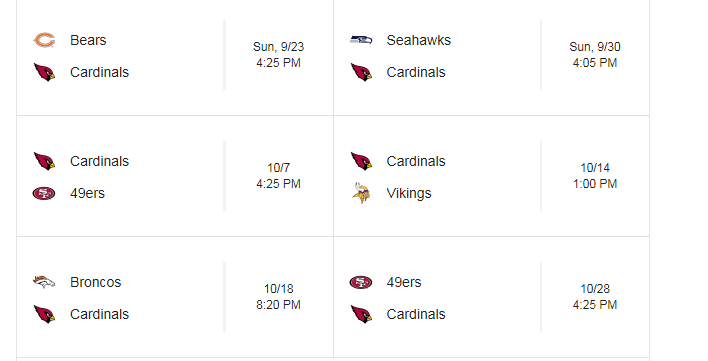
Task: Click the Bears logo icon
Action: (44, 40)
